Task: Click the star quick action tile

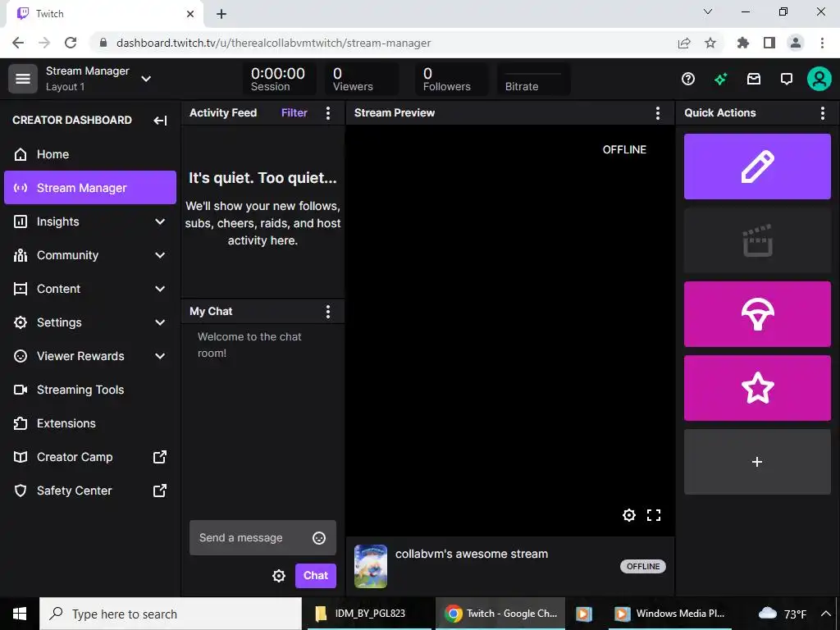Action: (x=757, y=388)
